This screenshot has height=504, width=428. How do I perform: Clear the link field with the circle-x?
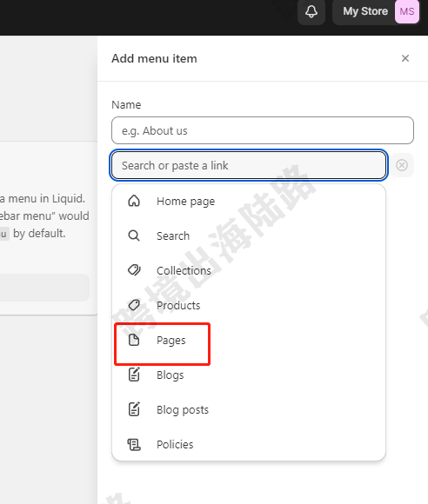(402, 165)
